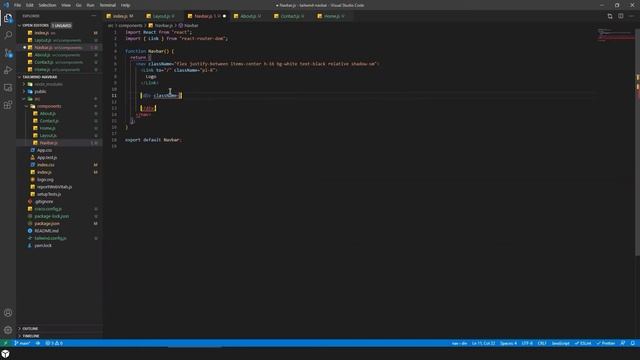Open logo.svg in the file tree

(x=45, y=180)
